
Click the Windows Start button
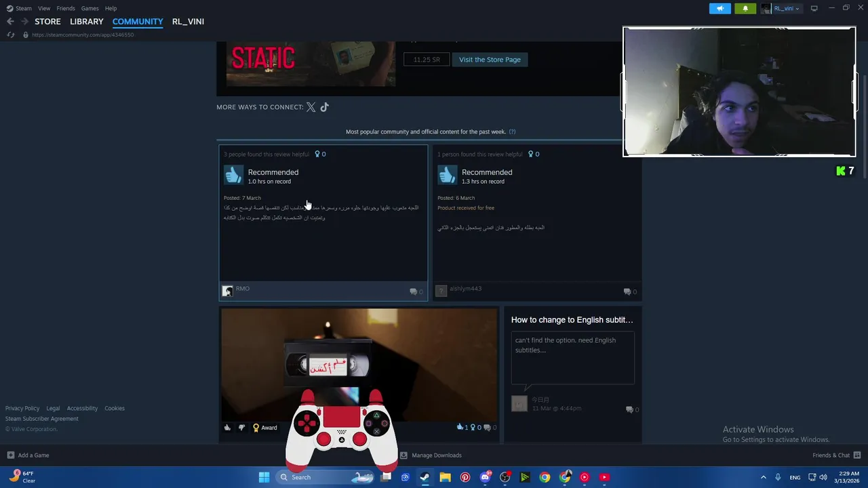[x=264, y=477]
